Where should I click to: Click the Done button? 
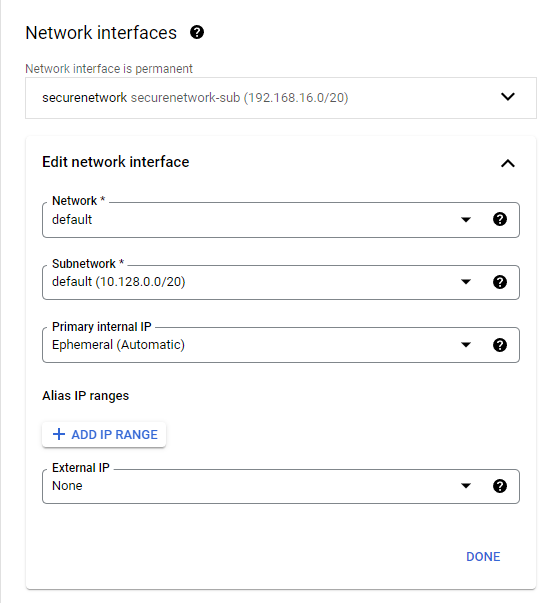coord(483,556)
